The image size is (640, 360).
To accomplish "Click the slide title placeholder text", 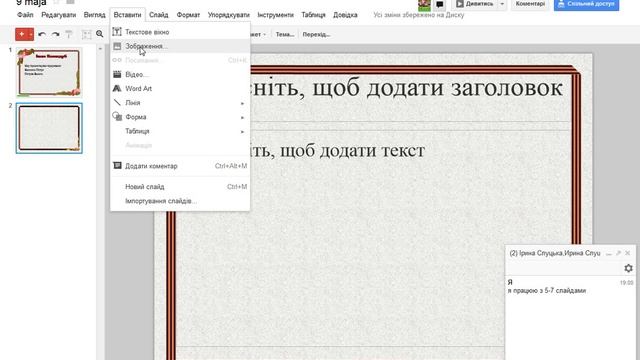I will tap(407, 87).
